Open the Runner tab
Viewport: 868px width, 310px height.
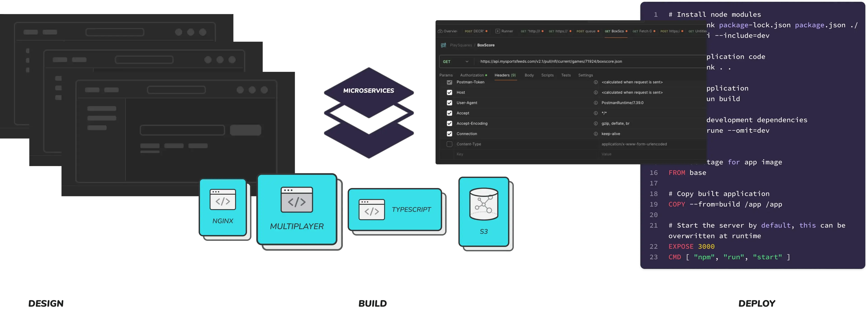pyautogui.click(x=504, y=31)
